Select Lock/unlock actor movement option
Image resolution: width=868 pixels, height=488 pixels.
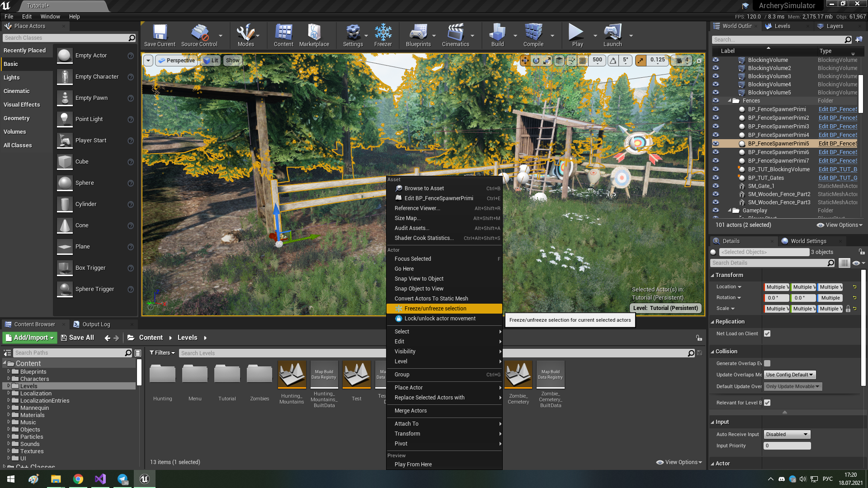[x=440, y=318]
